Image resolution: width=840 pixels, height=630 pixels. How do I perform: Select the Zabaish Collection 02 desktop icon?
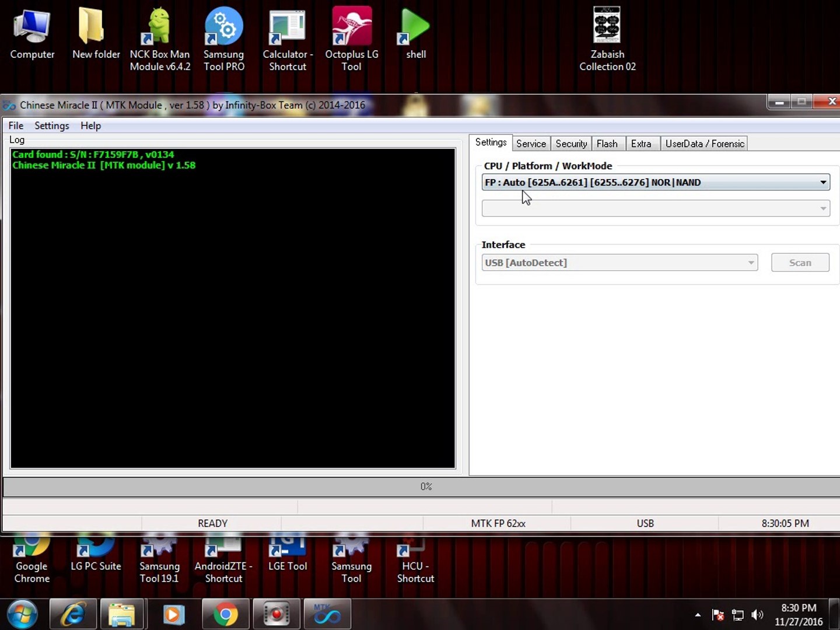pyautogui.click(x=607, y=40)
